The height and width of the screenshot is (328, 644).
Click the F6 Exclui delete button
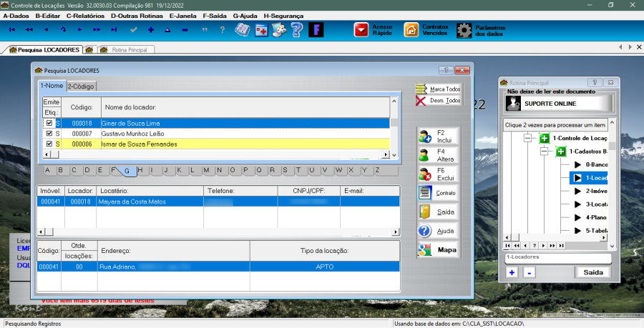click(x=438, y=174)
